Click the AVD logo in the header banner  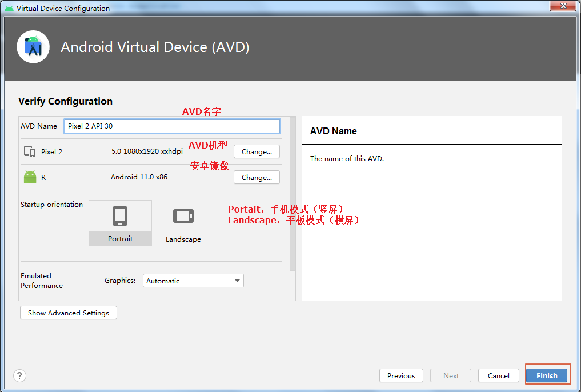pos(33,47)
